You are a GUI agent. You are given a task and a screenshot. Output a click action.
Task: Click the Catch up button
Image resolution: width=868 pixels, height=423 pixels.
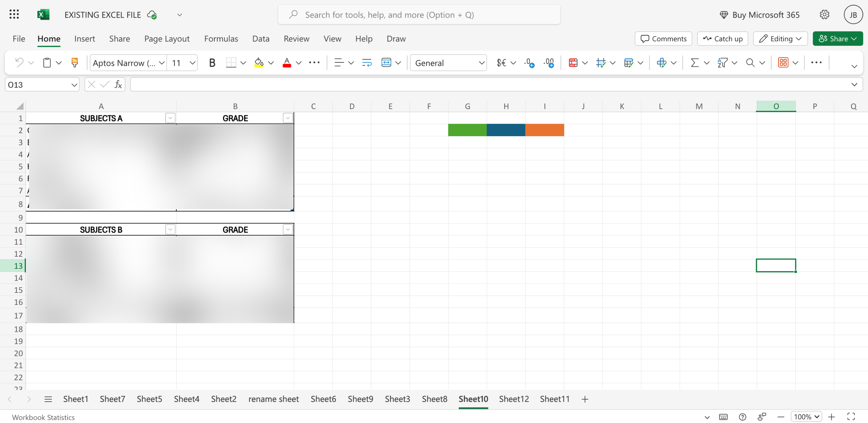pyautogui.click(x=723, y=39)
